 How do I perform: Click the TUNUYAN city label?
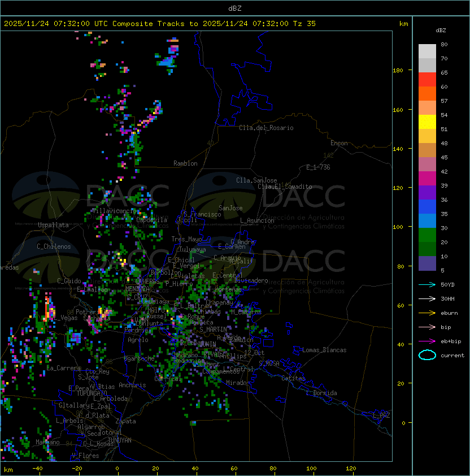120,440
